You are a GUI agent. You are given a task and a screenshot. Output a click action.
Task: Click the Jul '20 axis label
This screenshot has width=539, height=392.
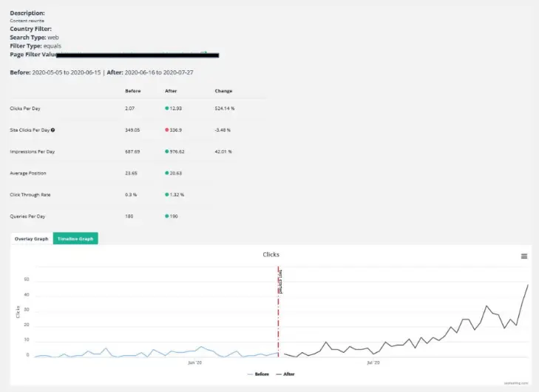pyautogui.click(x=373, y=362)
